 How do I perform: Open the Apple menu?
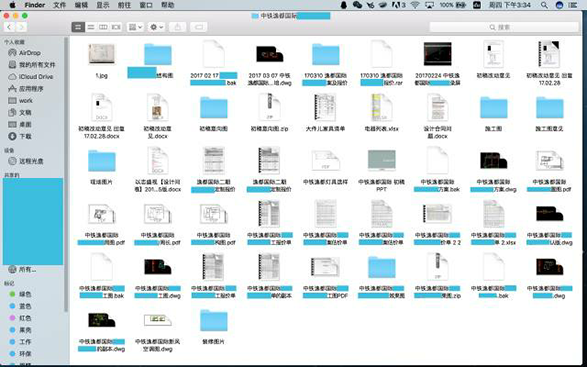point(12,5)
